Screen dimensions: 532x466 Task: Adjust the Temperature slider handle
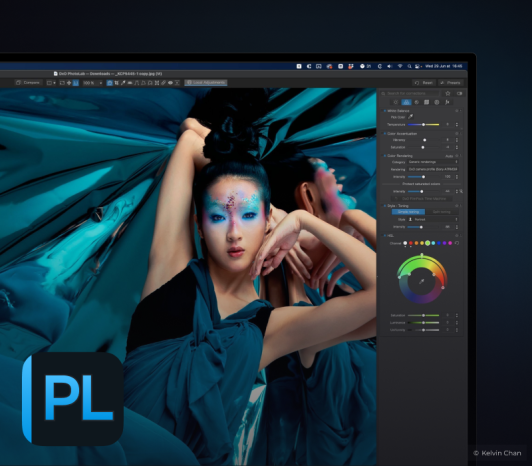pos(423,125)
